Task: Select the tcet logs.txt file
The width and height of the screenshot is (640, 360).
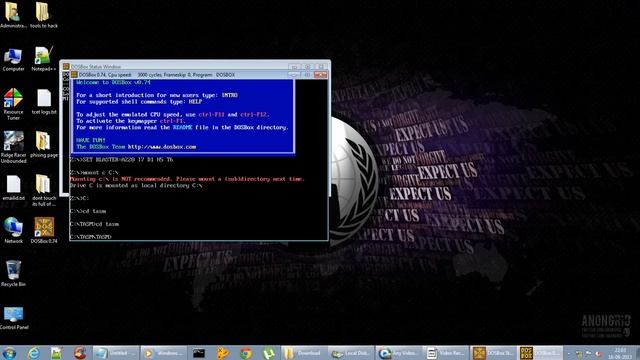Action: point(44,102)
